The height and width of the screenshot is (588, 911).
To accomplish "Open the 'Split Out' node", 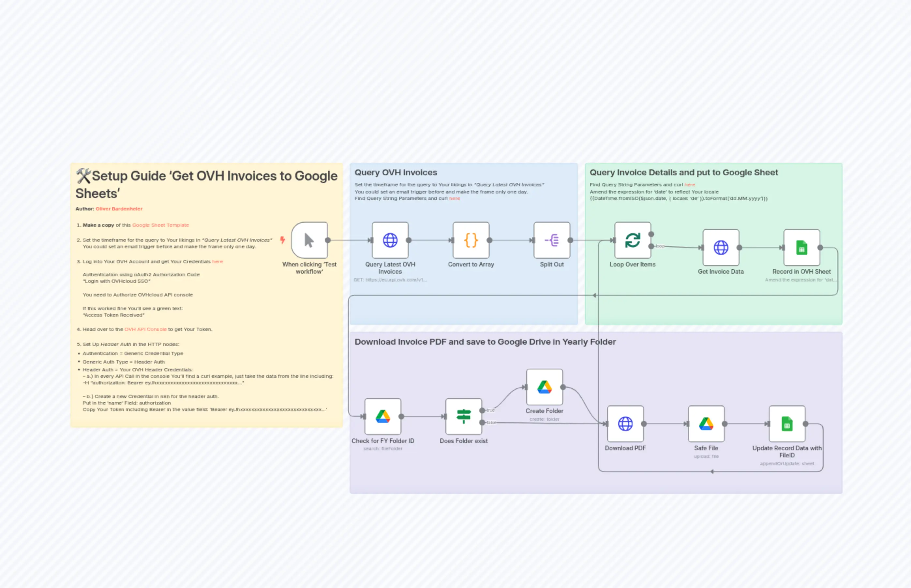I will 552,240.
